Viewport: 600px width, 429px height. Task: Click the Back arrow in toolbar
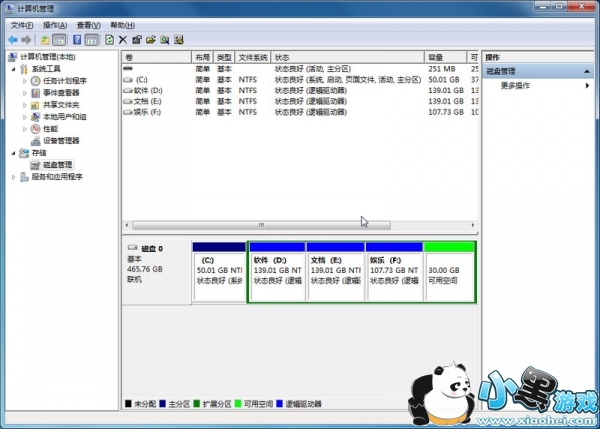11,40
